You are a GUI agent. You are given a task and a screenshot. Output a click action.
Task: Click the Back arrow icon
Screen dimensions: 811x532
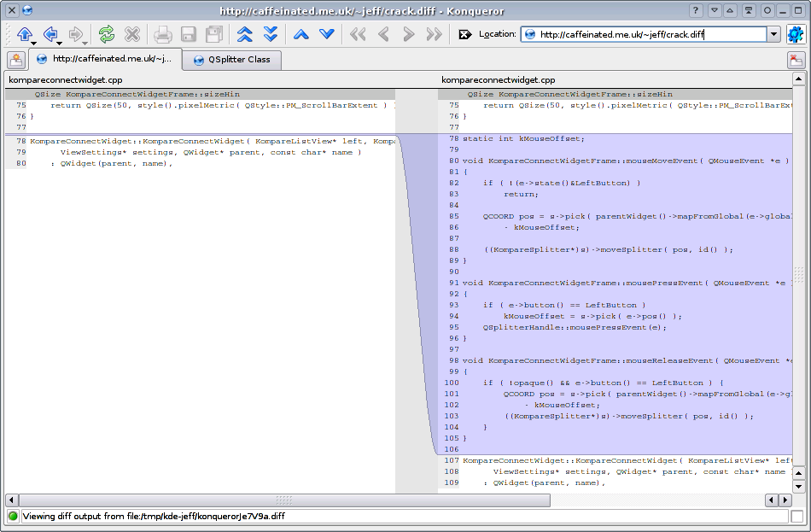(x=50, y=33)
